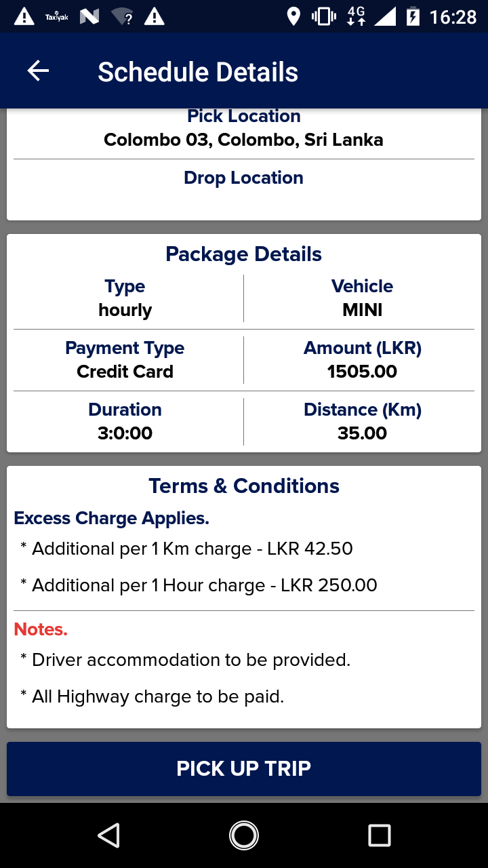The width and height of the screenshot is (488, 868).
Task: Select the MINI vehicle value
Action: (x=362, y=310)
